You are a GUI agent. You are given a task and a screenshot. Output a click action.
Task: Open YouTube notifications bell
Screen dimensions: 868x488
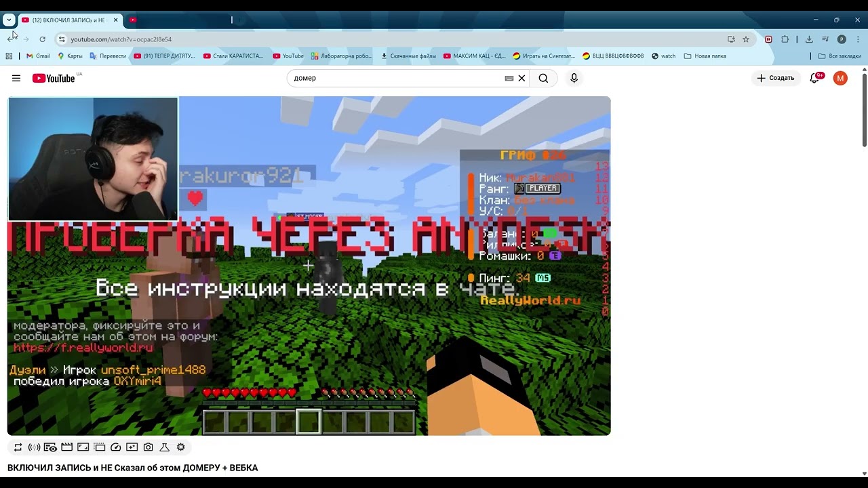815,78
